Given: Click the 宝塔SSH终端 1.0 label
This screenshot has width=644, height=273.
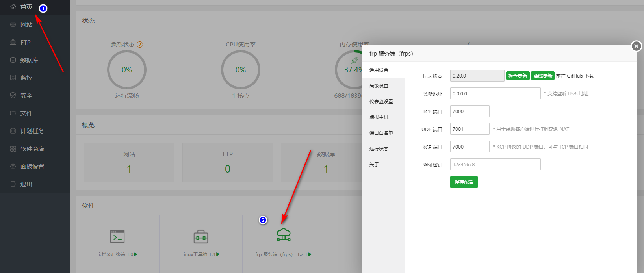Looking at the screenshot, I should click(115, 254).
